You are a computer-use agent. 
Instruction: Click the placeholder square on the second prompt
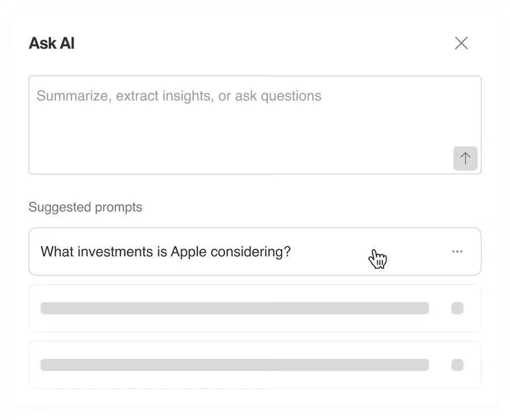[x=457, y=308]
